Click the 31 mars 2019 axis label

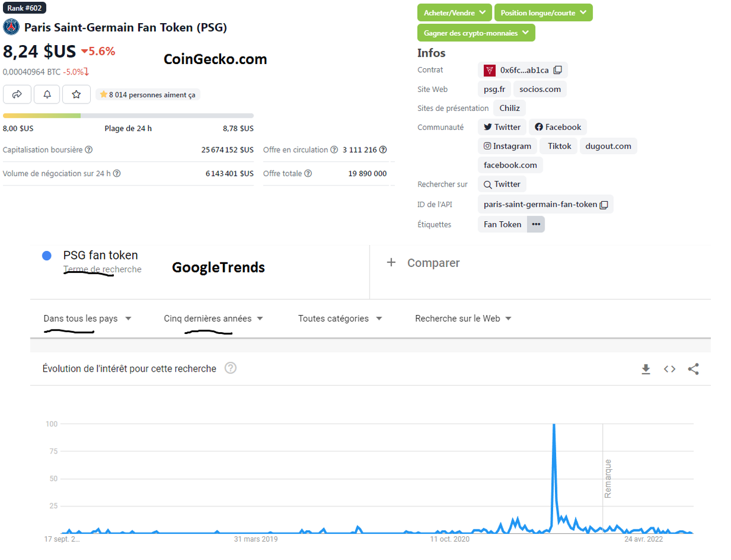click(256, 539)
